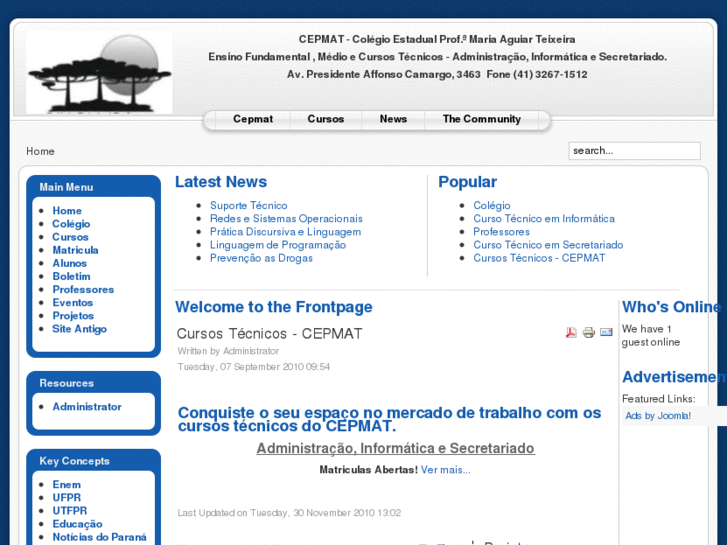Open Curso Técnico em Informática popular link
The width and height of the screenshot is (727, 545).
[544, 218]
